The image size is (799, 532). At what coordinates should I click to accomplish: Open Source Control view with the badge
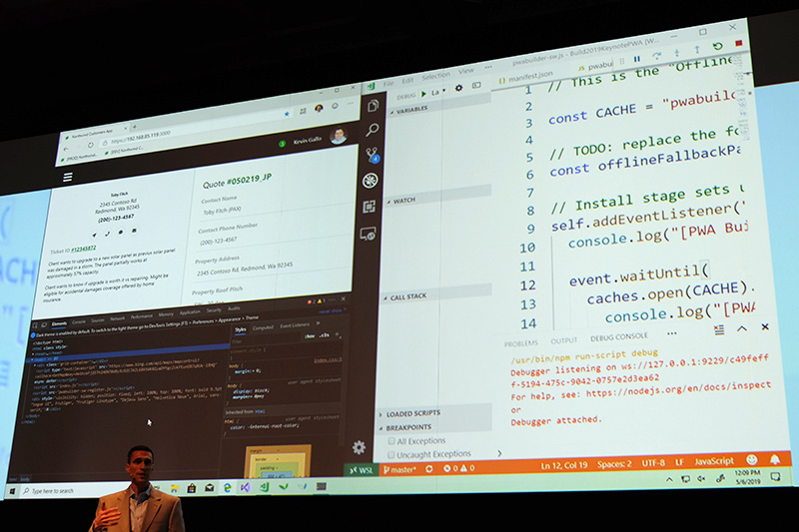pos(372,155)
